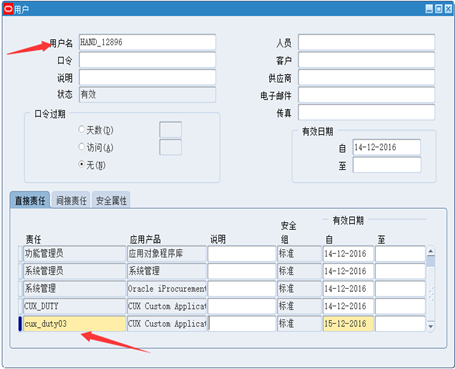Click 系统管理 application cell in 系统管理员 row
Screen dimensions: 455x369
tap(167, 271)
